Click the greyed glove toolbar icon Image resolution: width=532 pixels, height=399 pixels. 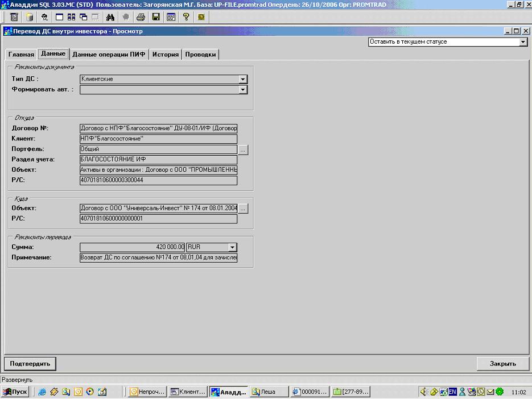coord(126,17)
